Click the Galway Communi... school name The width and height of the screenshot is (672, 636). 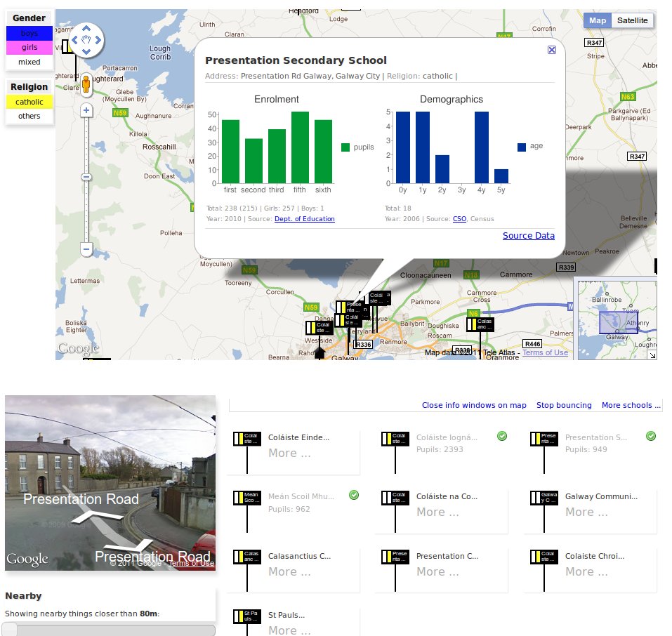tap(601, 496)
